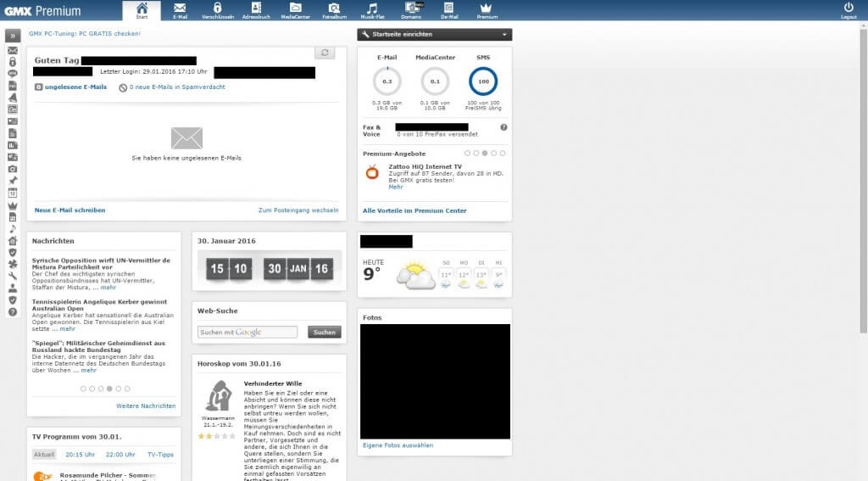
Task: Open the Adressbuch tab
Action: pyautogui.click(x=256, y=10)
